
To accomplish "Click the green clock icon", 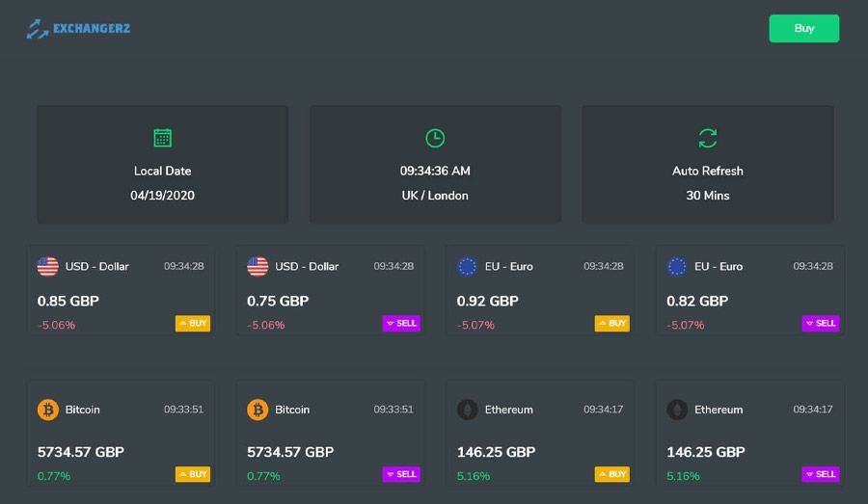I will click(435, 138).
